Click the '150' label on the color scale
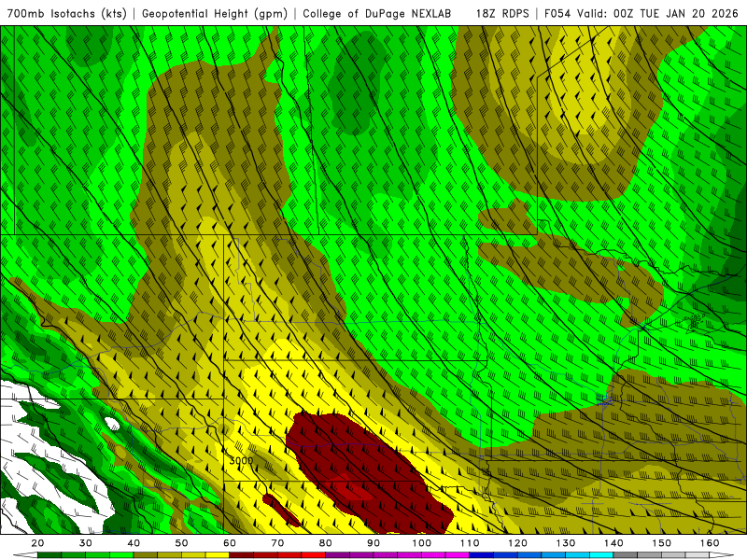747x560 pixels. click(x=662, y=543)
